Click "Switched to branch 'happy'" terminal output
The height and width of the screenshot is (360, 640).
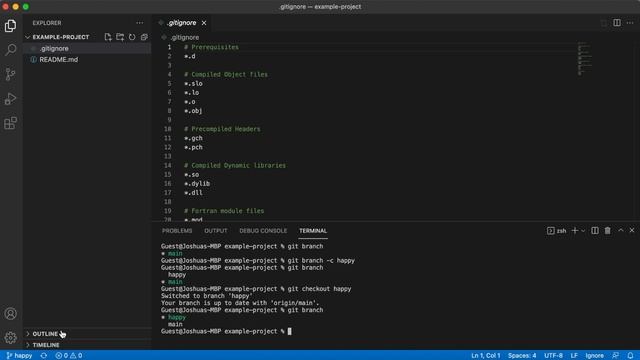[207, 296]
